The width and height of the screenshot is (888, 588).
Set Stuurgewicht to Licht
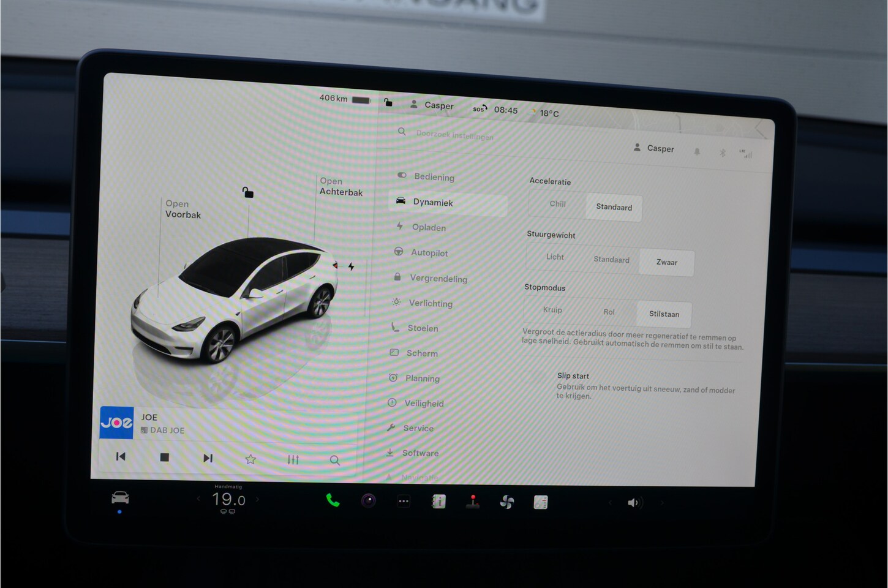tap(555, 257)
